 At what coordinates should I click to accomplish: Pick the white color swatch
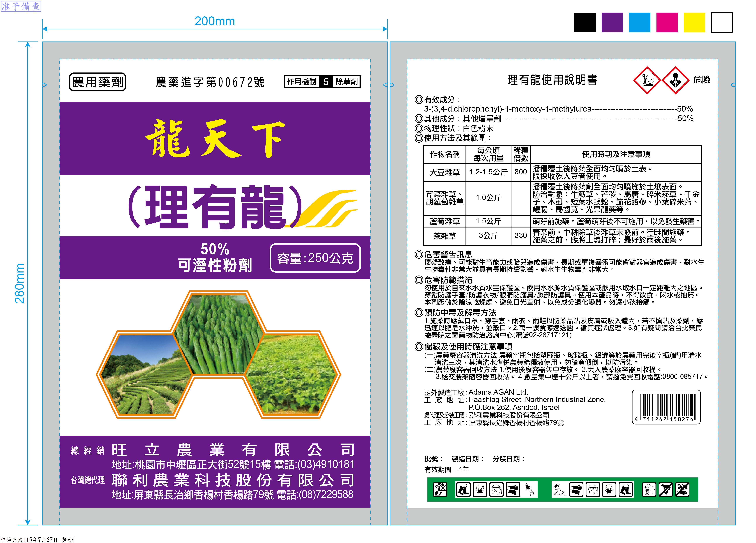(x=722, y=22)
